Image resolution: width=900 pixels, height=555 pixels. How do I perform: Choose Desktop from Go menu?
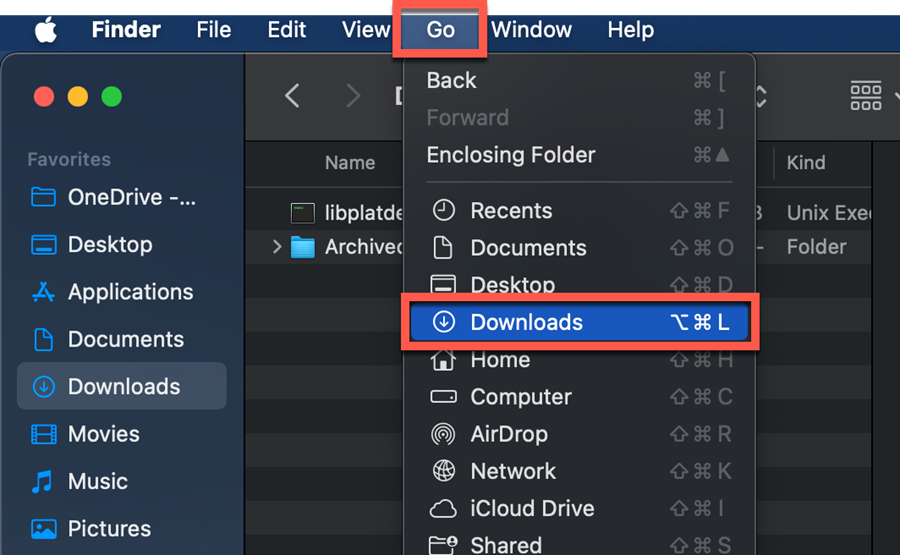pyautogui.click(x=579, y=284)
